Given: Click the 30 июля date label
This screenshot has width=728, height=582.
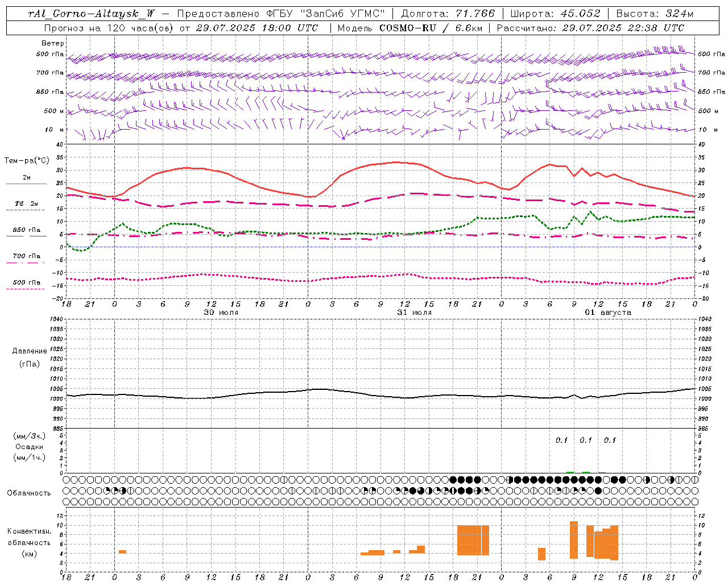Looking at the screenshot, I should pos(221,313).
